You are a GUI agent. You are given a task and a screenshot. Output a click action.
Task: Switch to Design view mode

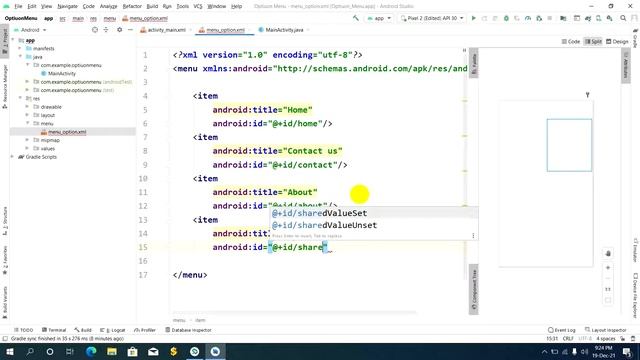click(x=617, y=42)
